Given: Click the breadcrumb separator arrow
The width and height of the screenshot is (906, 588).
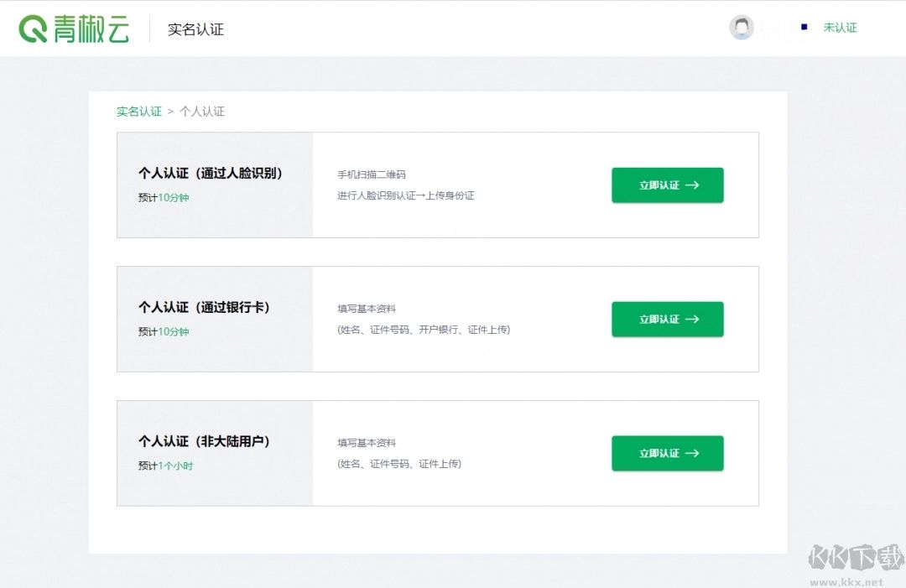Looking at the screenshot, I should pyautogui.click(x=170, y=112).
